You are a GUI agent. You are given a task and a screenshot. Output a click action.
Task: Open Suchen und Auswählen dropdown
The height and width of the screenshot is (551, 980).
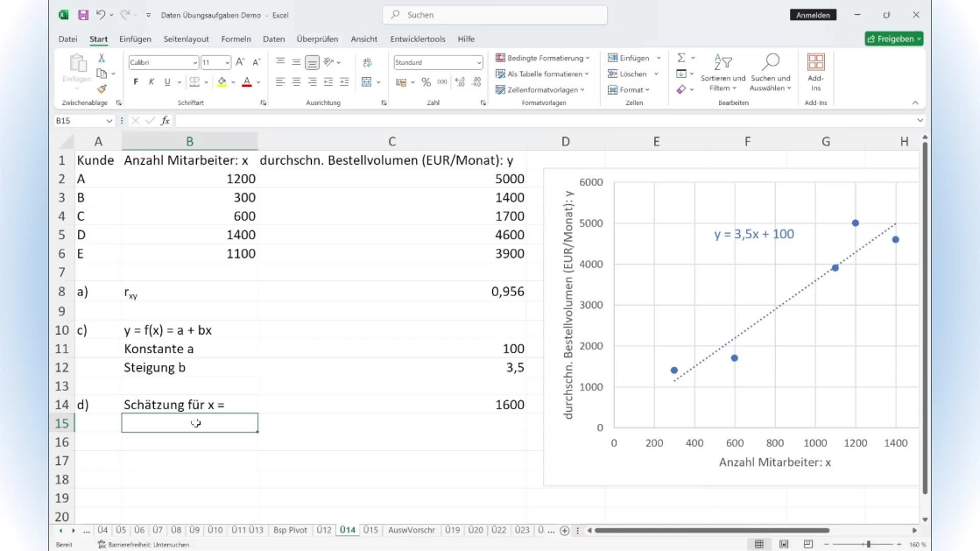771,73
